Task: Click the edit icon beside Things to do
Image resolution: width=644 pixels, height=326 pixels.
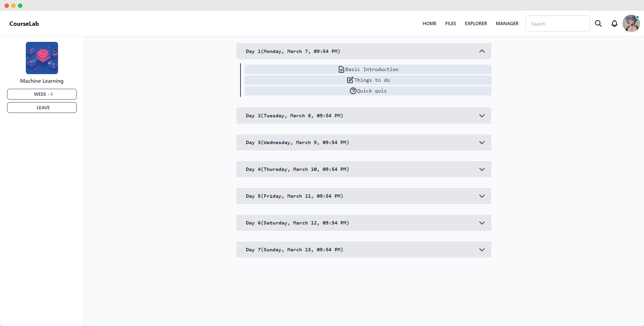Action: (350, 80)
